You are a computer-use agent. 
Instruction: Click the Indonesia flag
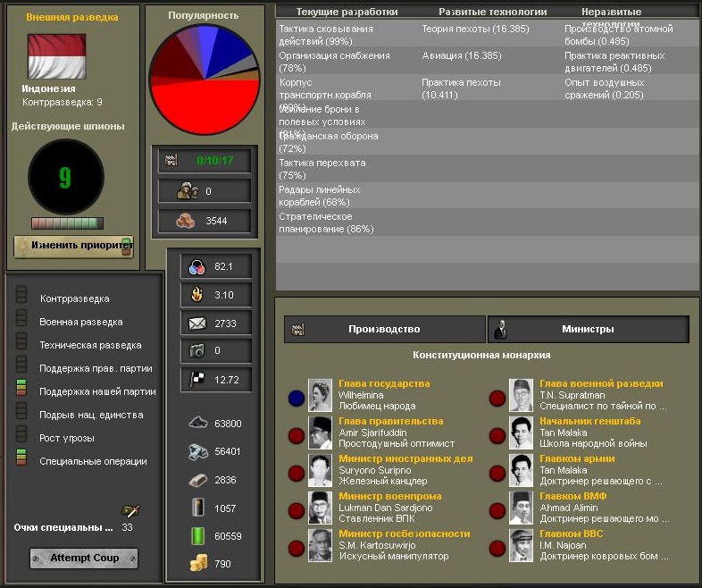point(56,57)
